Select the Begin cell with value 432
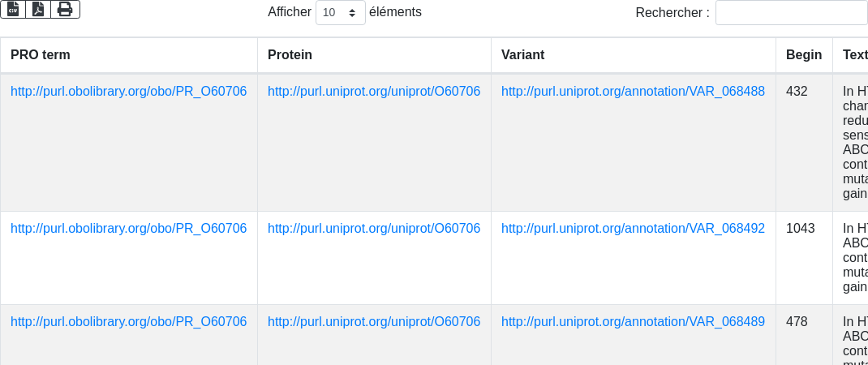 [797, 92]
